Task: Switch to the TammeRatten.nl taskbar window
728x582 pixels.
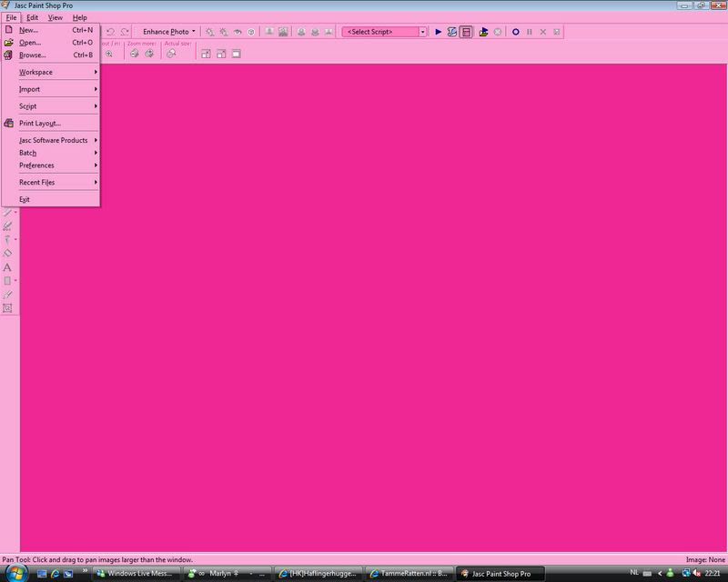Action: (x=408, y=574)
